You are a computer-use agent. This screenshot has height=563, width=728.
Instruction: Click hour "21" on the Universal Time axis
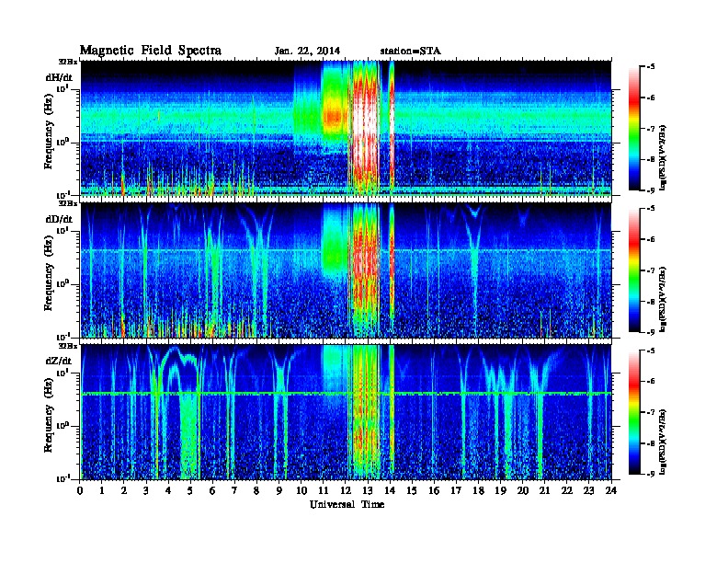(x=544, y=490)
